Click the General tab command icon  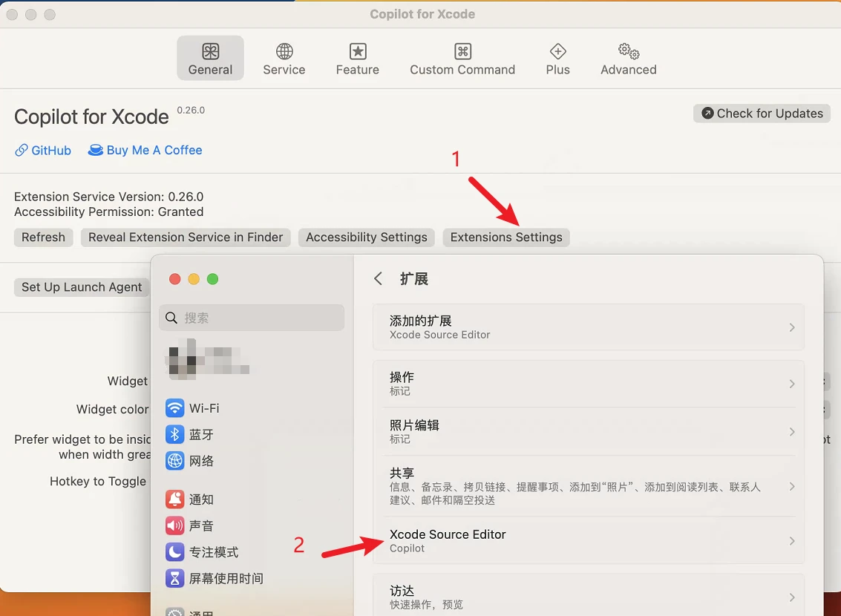tap(210, 51)
